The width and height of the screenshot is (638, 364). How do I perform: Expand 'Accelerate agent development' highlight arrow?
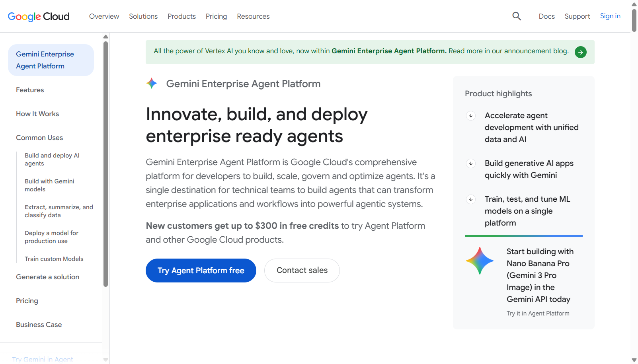point(471,116)
